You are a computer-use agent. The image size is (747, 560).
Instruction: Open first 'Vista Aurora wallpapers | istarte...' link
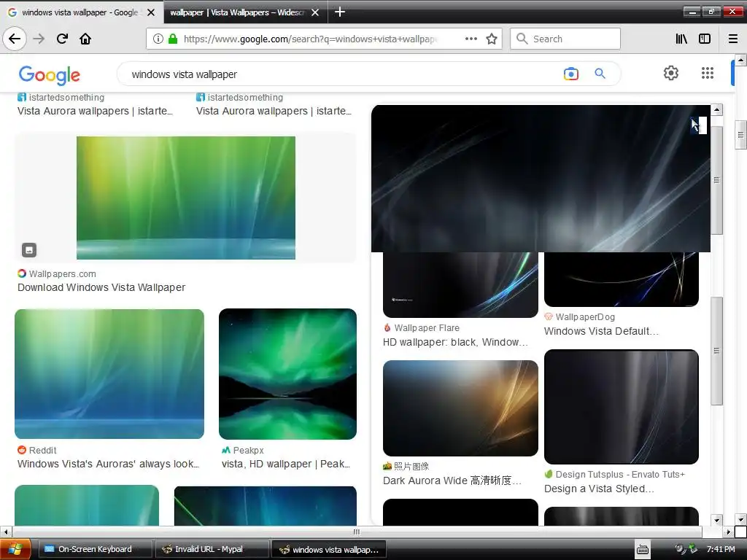click(95, 111)
